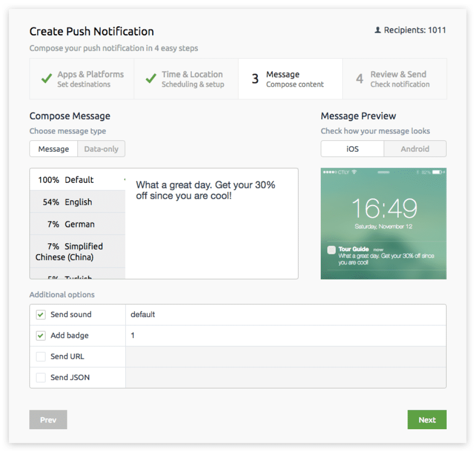Select the English language variant
476x452 pixels.
click(78, 202)
